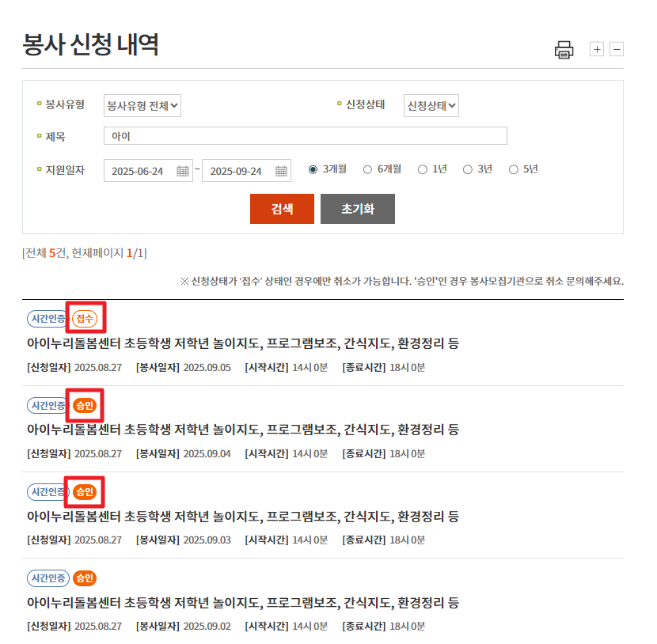Click the 시간인증 badge on 2025.09.03 entry
This screenshot has height=644, width=657.
(47, 492)
